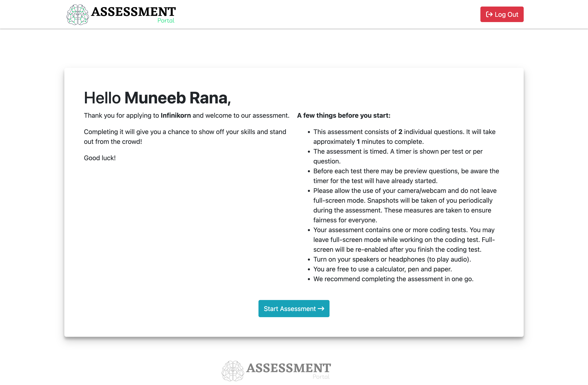Click the header ASSESSMENT wordmark
Image resolution: width=588 pixels, height=385 pixels.
point(133,12)
